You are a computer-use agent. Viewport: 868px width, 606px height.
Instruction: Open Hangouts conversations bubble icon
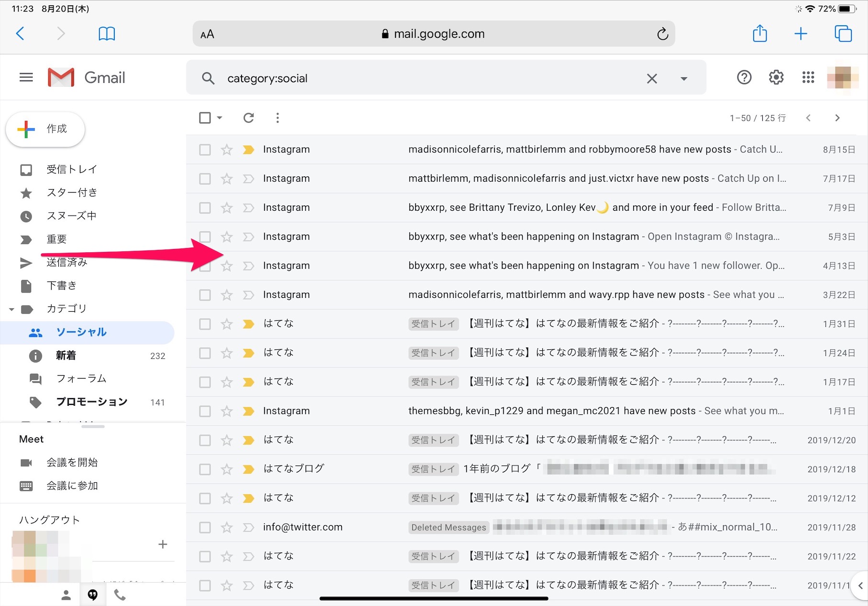pyautogui.click(x=93, y=595)
